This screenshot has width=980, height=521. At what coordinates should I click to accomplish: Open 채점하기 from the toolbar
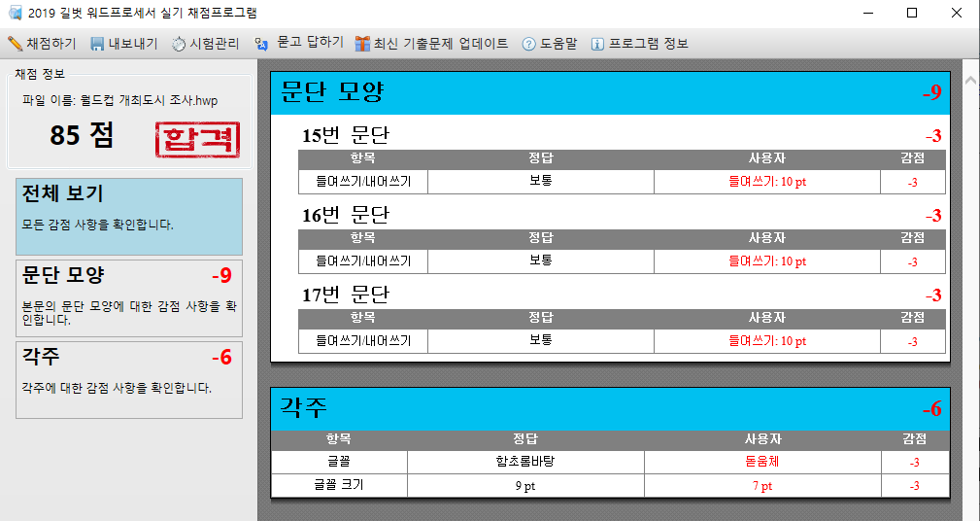[42, 44]
